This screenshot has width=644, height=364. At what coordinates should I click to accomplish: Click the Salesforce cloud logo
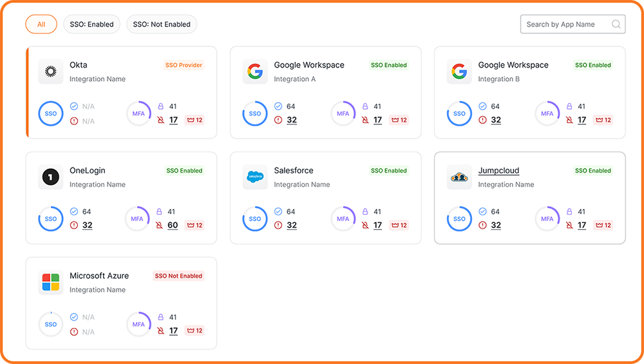click(x=255, y=177)
